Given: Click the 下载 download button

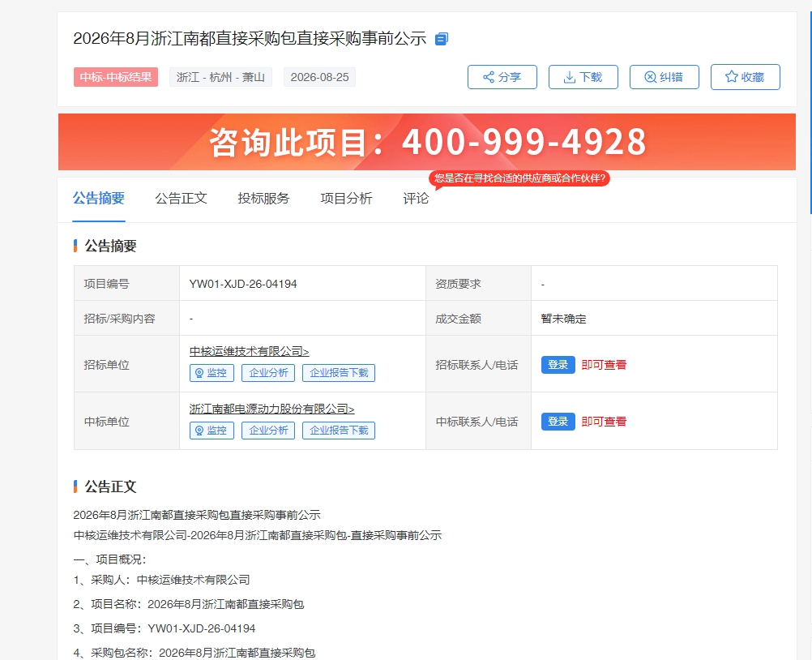Looking at the screenshot, I should (x=583, y=77).
